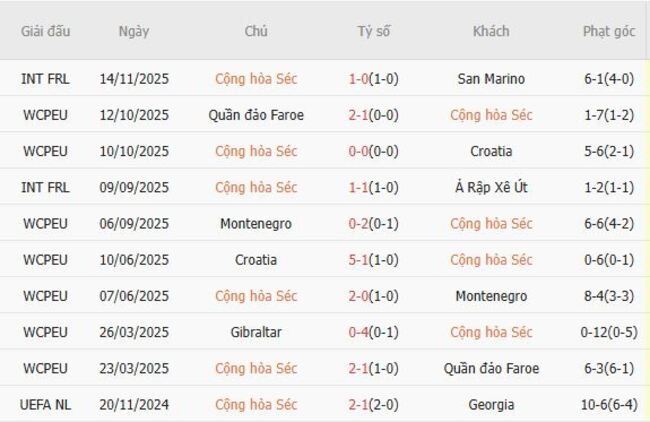This screenshot has width=650, height=422.
Task: Select the date 14/11/2025
Action: 133,79
